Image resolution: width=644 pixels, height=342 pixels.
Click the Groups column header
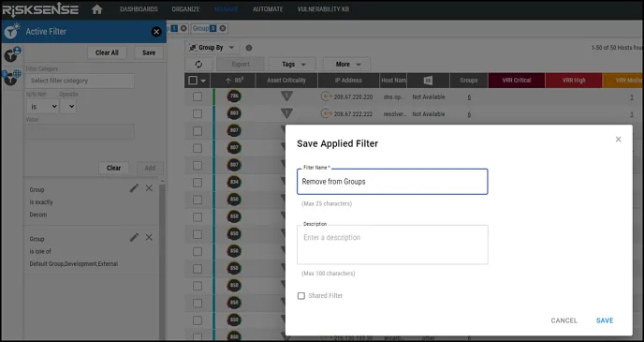(469, 81)
